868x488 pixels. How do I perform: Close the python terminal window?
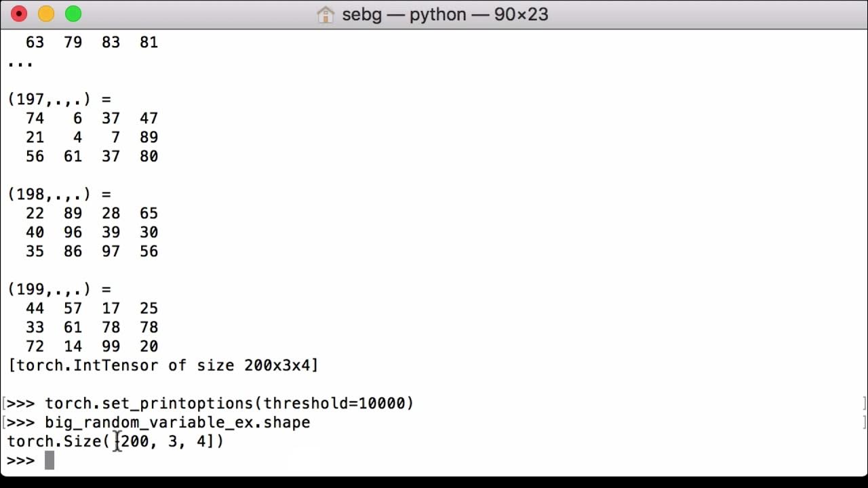point(19,14)
